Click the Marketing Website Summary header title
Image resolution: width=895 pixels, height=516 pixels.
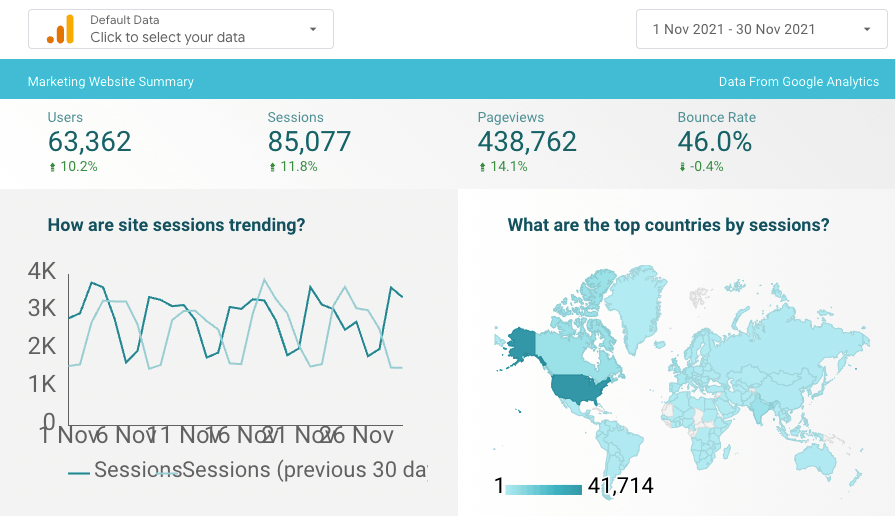click(x=111, y=82)
